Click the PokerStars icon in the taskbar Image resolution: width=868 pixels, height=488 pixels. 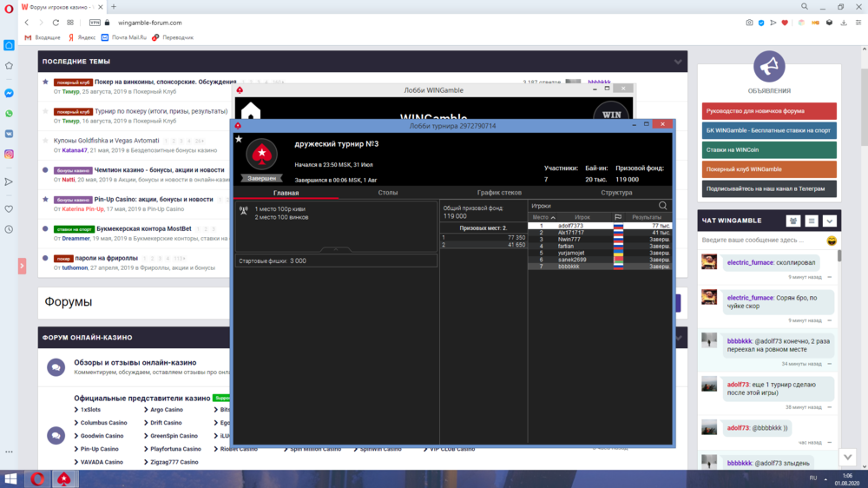click(63, 478)
